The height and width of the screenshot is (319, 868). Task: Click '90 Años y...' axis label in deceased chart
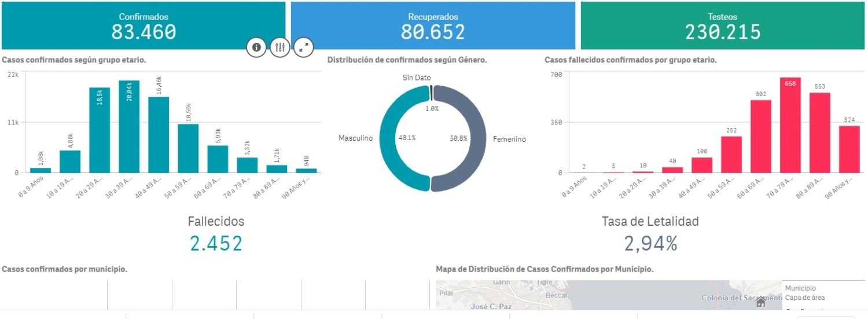838,188
